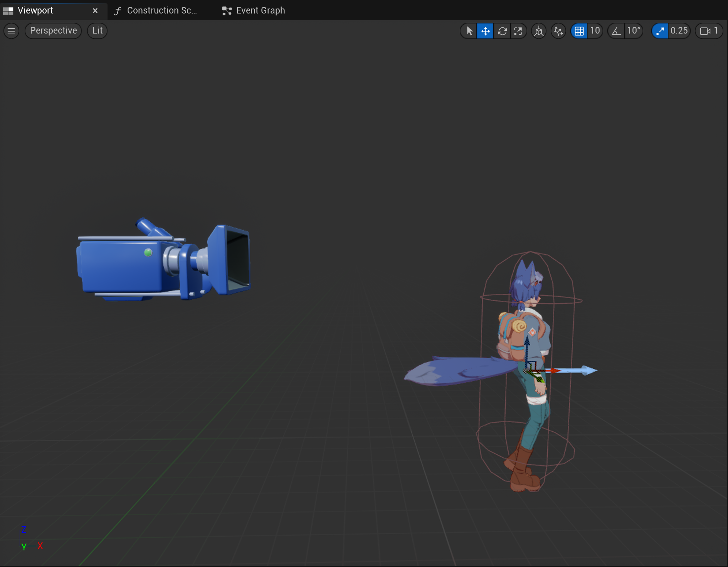Open the camera speed setting

click(709, 31)
